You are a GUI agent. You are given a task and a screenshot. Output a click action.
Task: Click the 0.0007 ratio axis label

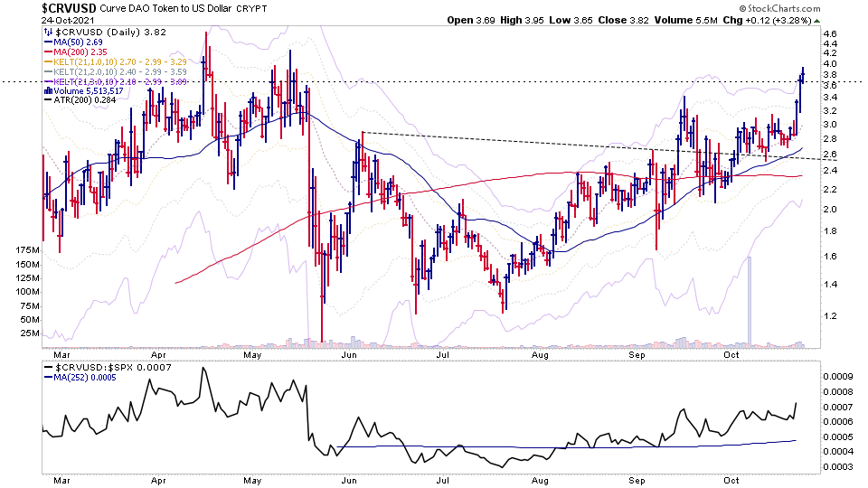837,408
